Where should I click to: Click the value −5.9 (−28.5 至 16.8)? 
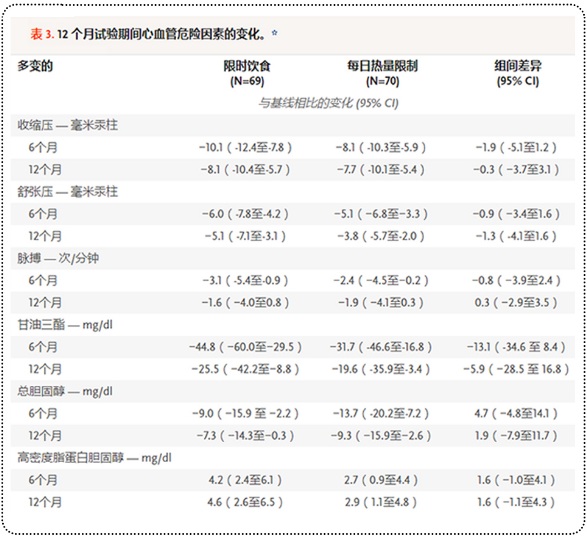(x=516, y=369)
